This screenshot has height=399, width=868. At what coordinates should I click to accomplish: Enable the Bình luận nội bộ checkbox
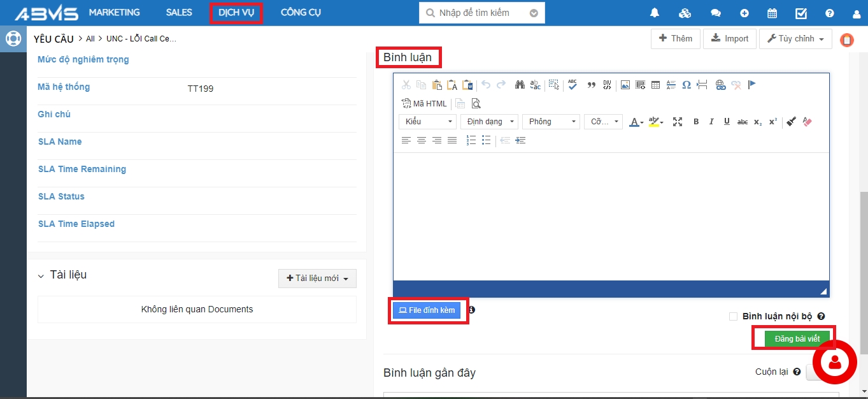click(733, 316)
